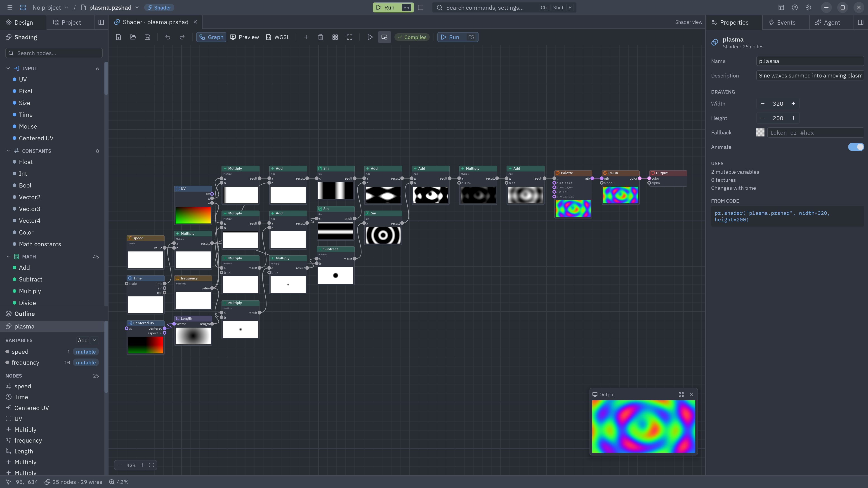Click the Fallback color checker swatch
868x488 pixels.
(760, 133)
